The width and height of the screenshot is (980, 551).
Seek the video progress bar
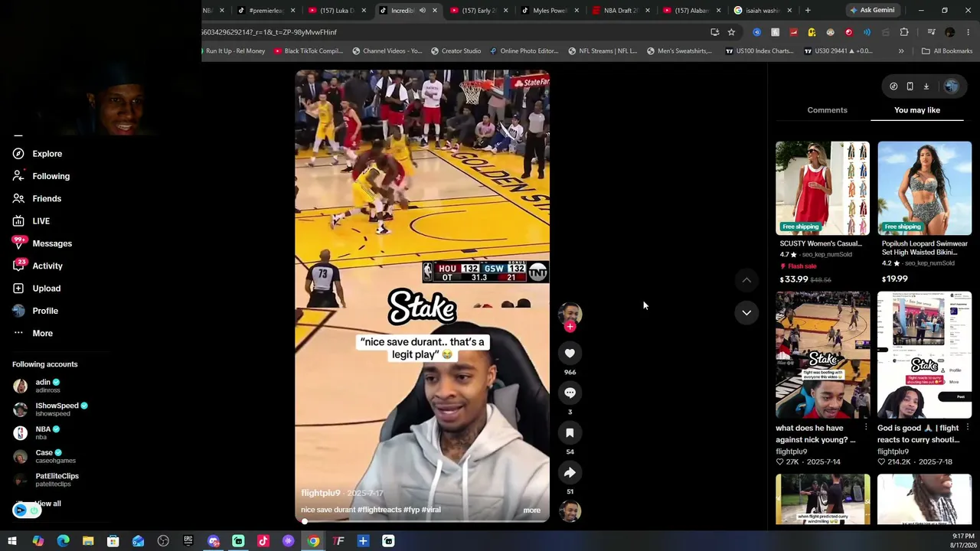423,521
